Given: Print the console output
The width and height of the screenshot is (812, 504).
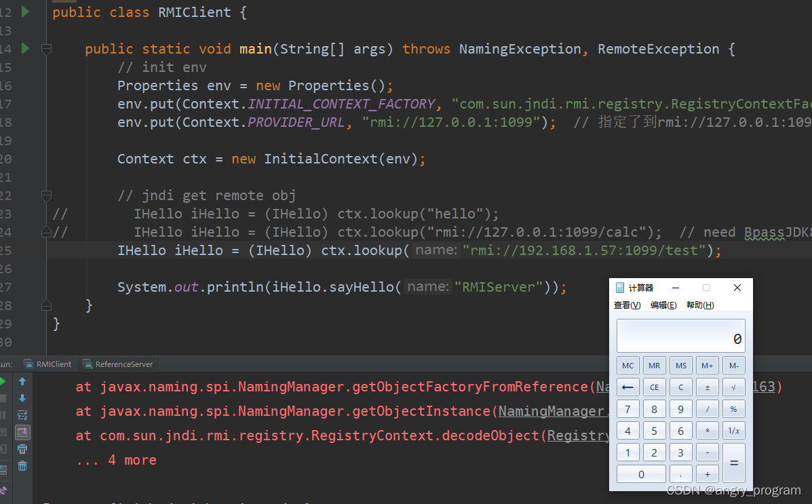Looking at the screenshot, I should click(x=22, y=449).
